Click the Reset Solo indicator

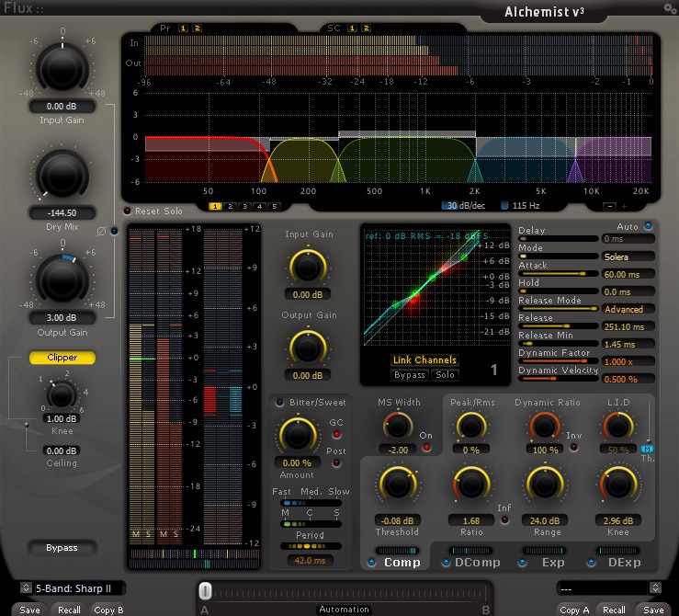pyautogui.click(x=128, y=211)
